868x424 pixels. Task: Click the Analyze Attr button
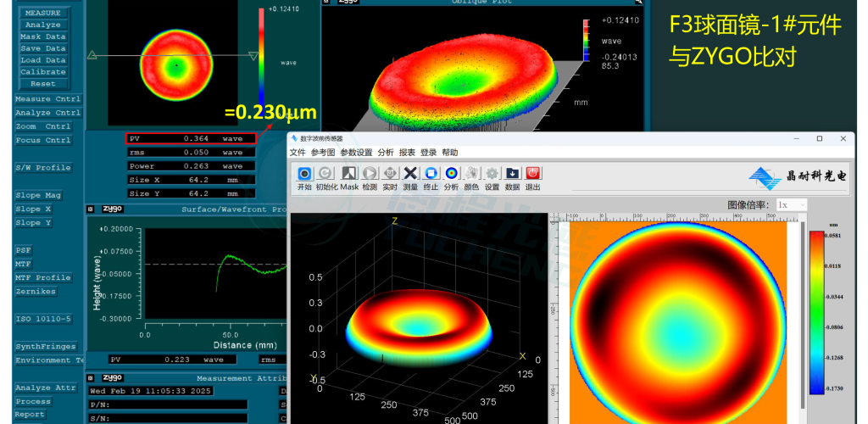[x=46, y=388]
